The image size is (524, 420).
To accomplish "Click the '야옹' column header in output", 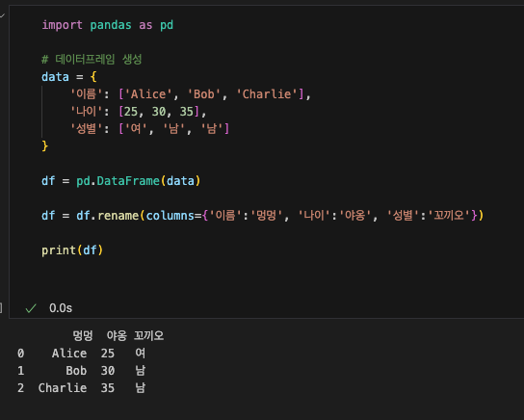I will coord(117,335).
